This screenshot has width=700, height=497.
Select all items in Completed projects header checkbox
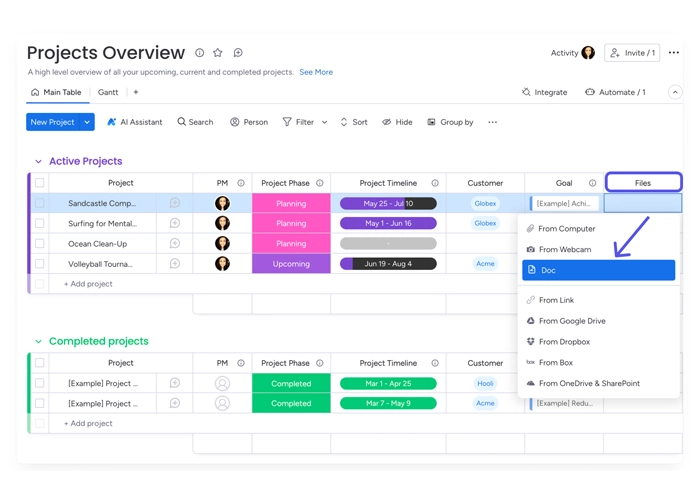(40, 363)
